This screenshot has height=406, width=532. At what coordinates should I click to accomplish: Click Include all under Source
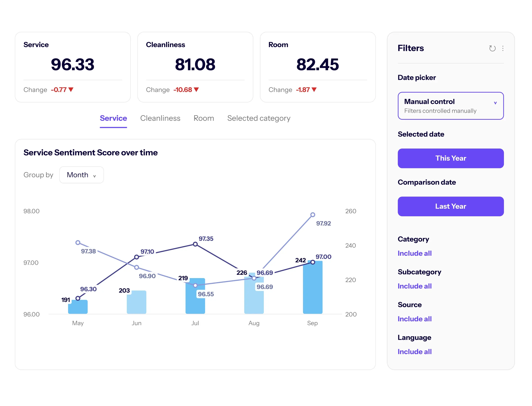[414, 319]
